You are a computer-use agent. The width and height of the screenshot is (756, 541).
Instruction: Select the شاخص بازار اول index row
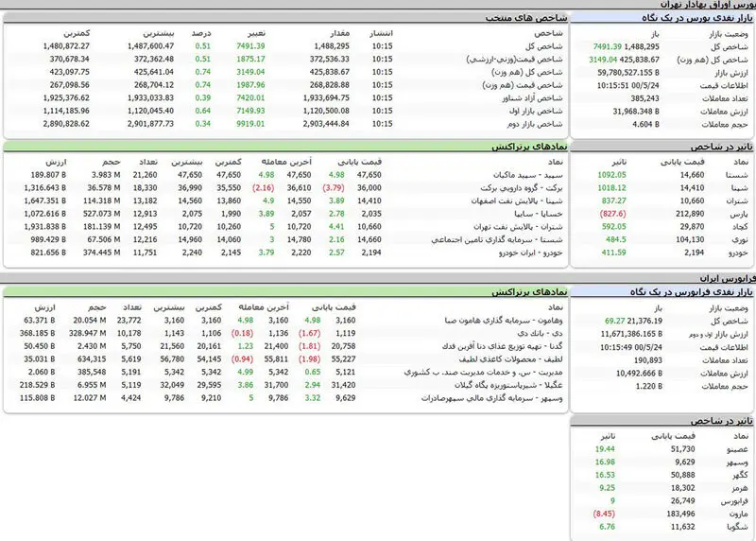point(285,111)
